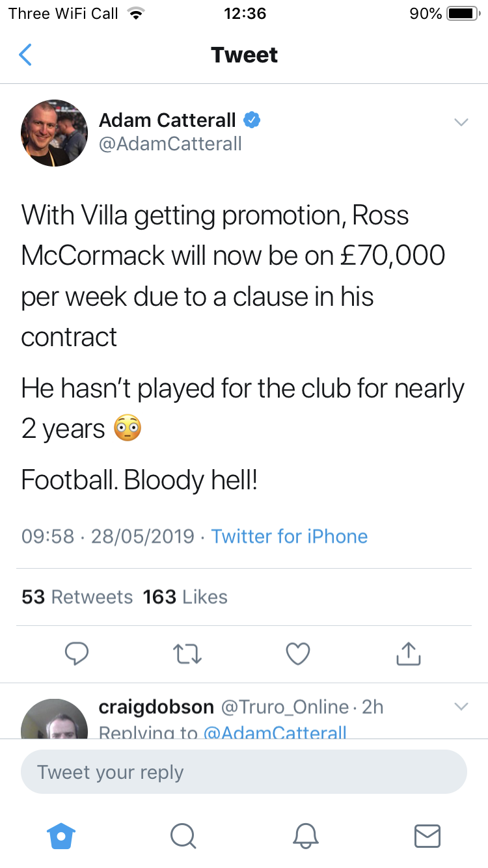Screen dimensions: 488x868
Task: View the 163 Likes list
Action: pyautogui.click(x=185, y=597)
